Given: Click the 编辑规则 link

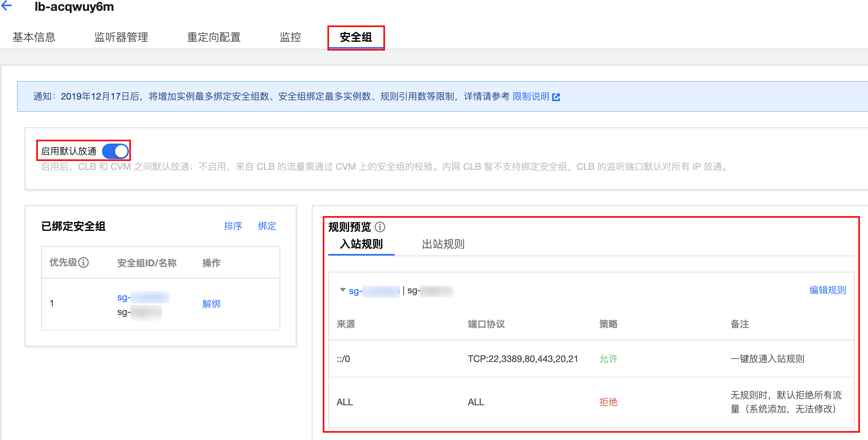Looking at the screenshot, I should coord(827,290).
